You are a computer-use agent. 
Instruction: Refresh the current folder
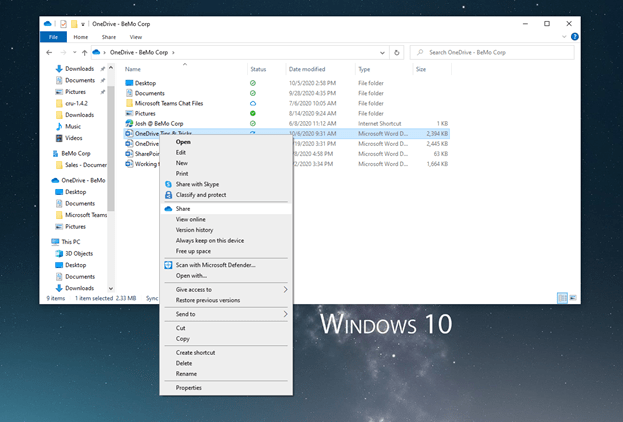(x=397, y=52)
